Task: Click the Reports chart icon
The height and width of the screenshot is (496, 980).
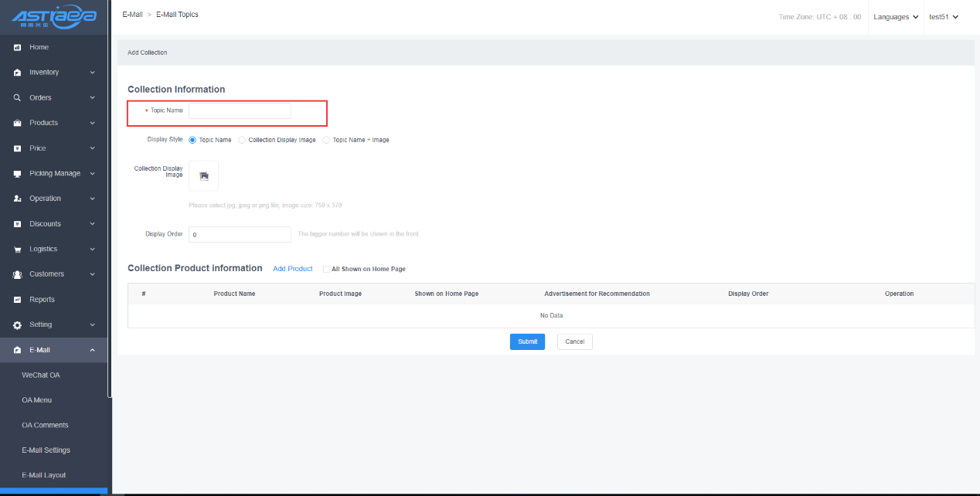Action: (x=17, y=300)
